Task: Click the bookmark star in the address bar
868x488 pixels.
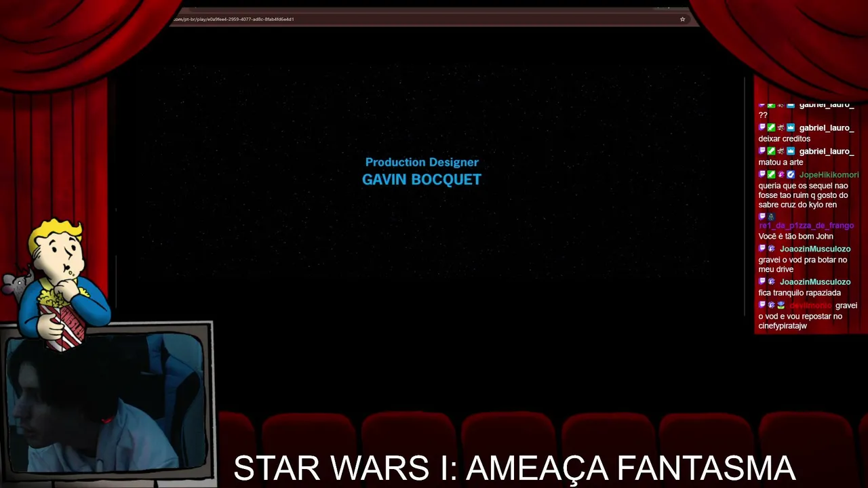Action: [x=682, y=19]
